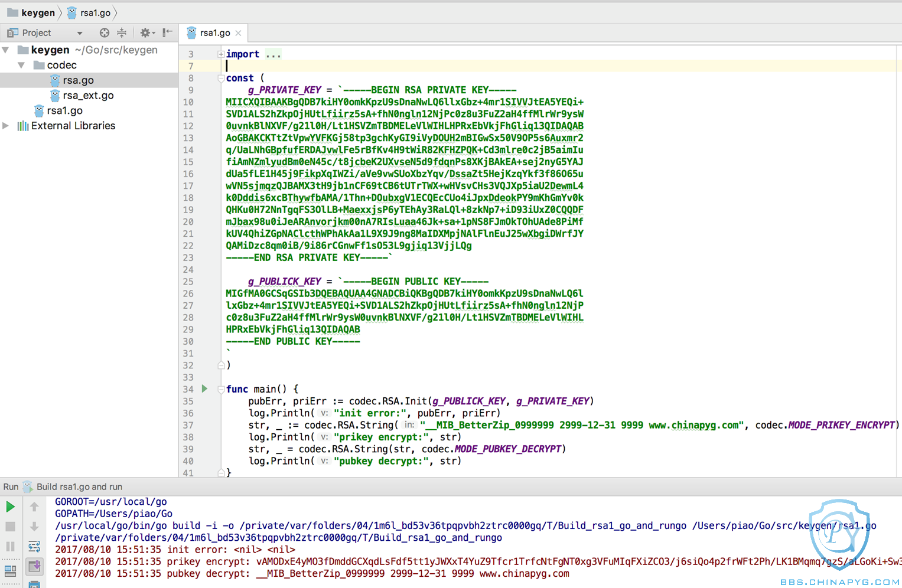The image size is (902, 588).
Task: Click the Go gopher icon in Run tab
Action: click(x=28, y=486)
